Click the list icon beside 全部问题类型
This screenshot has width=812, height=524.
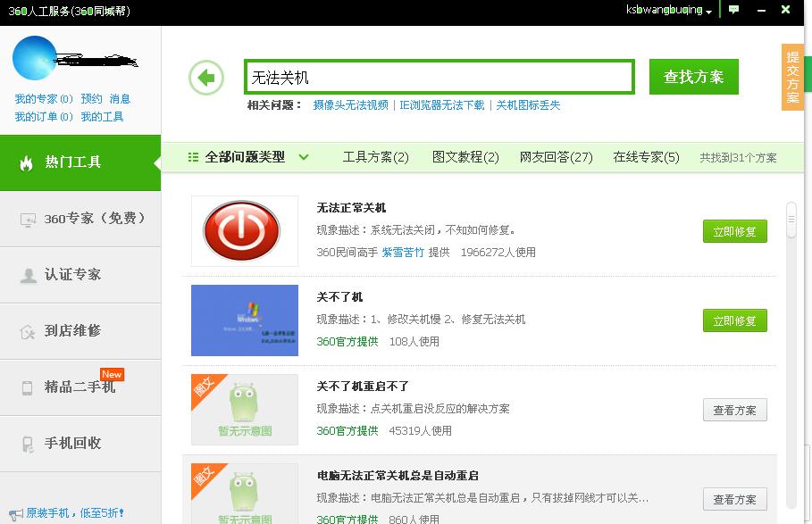(x=193, y=157)
